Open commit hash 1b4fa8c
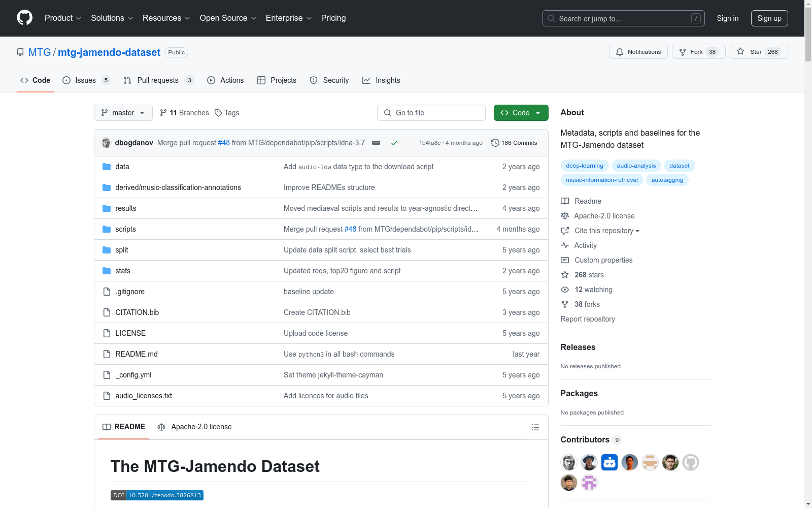Screen dimensions: 812x508 [430, 143]
